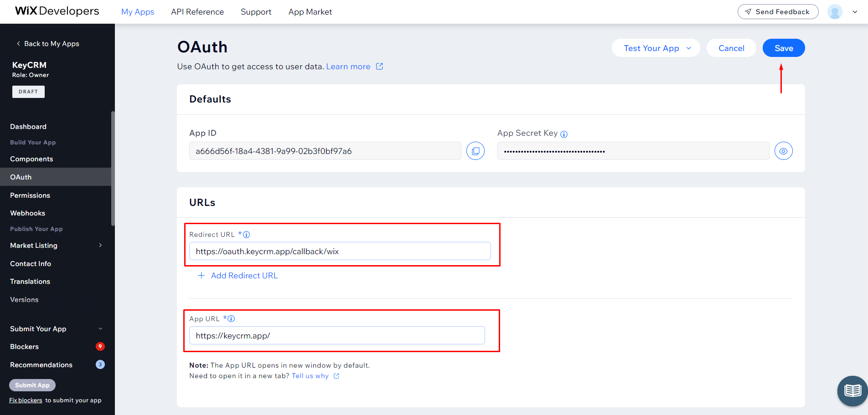Open App Market in top navigation
Viewport: 868px width, 415px height.
pos(310,12)
